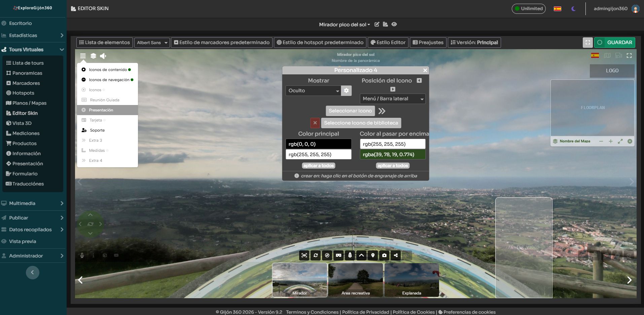Select Presentación in the side menu list
644x315 pixels.
102,110
